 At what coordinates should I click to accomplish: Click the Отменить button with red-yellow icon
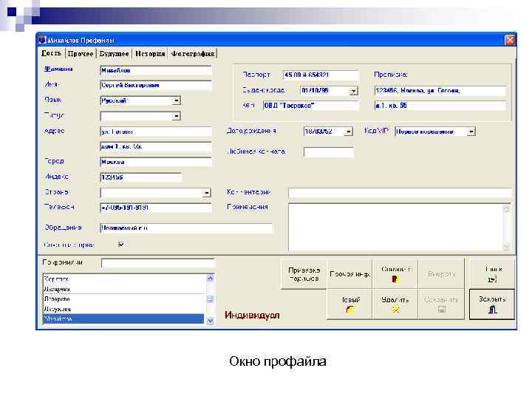[x=395, y=274]
